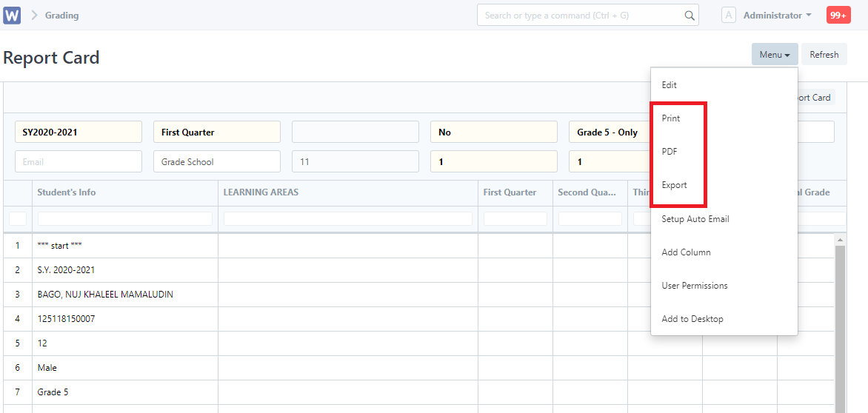Toggle the Menu dropdown button
This screenshot has width=868, height=413.
click(775, 54)
